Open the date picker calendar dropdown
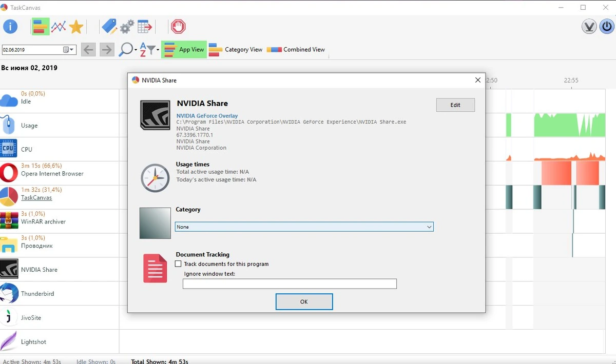The width and height of the screenshot is (616, 364). 68,50
